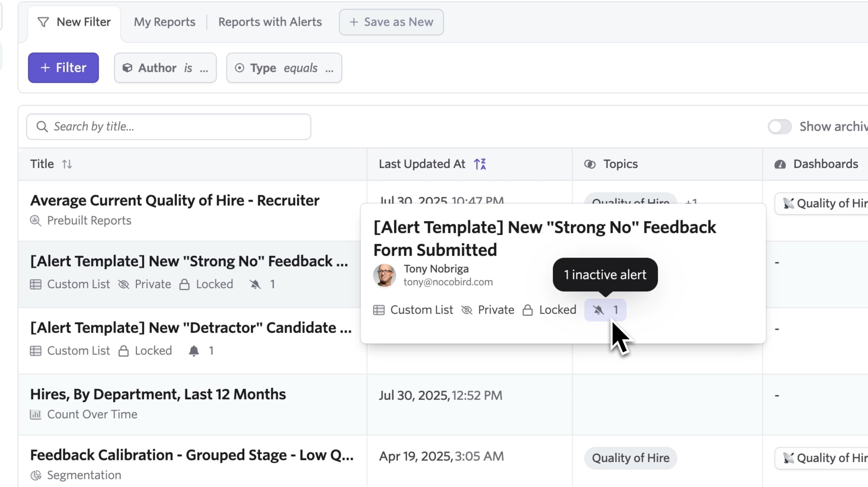Click the Type target icon
Image resolution: width=868 pixels, height=487 pixels.
coord(239,68)
